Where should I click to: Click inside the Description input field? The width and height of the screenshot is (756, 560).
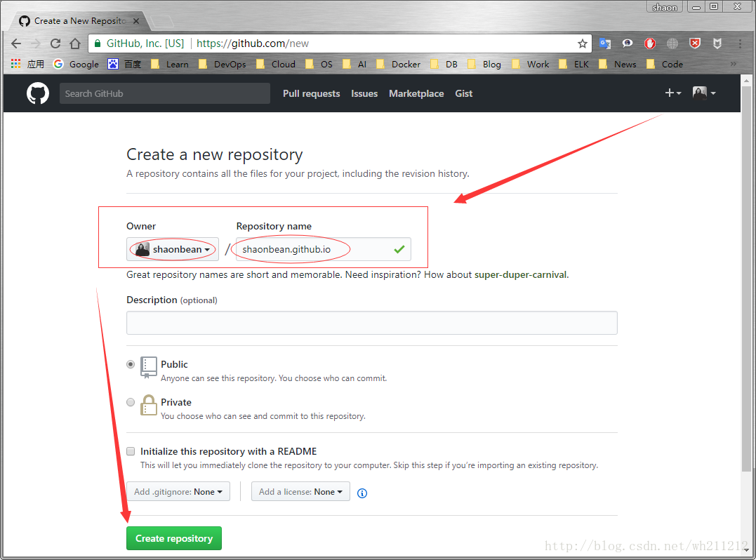coord(371,322)
